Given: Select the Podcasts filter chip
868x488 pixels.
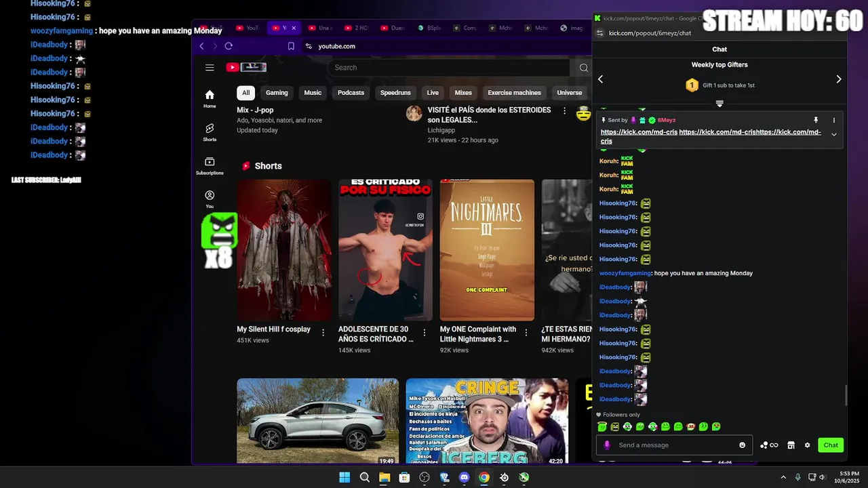Looking at the screenshot, I should pyautogui.click(x=351, y=93).
